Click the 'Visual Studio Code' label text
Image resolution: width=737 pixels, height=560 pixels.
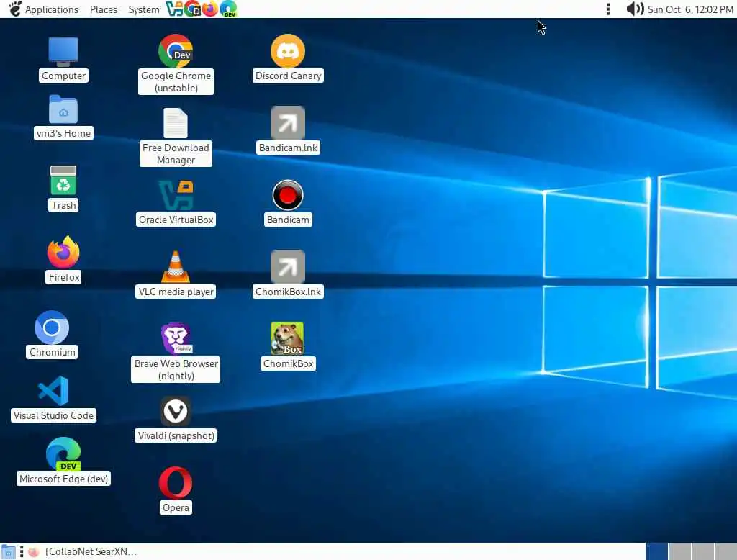(x=53, y=415)
